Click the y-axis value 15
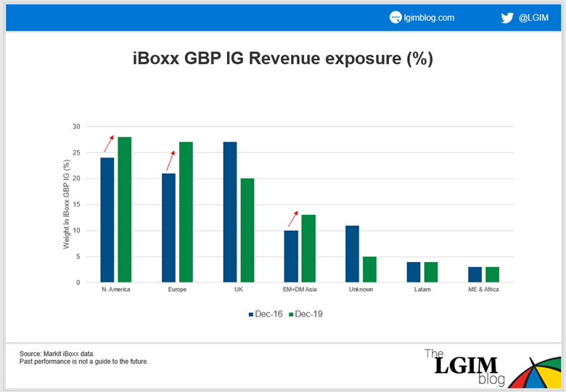Image resolution: width=566 pixels, height=392 pixels. pyautogui.click(x=76, y=205)
